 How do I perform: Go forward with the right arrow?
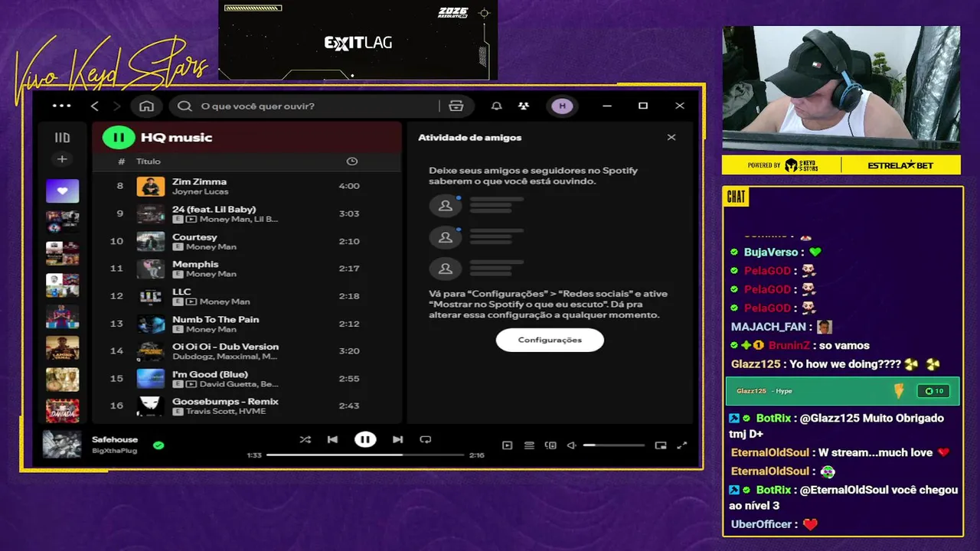116,106
